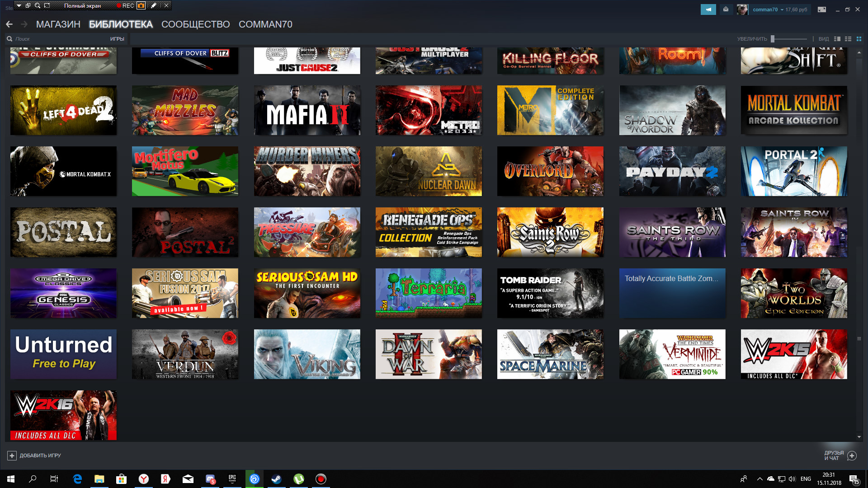The height and width of the screenshot is (488, 868).
Task: Select Mafia II game tile
Action: (x=307, y=110)
